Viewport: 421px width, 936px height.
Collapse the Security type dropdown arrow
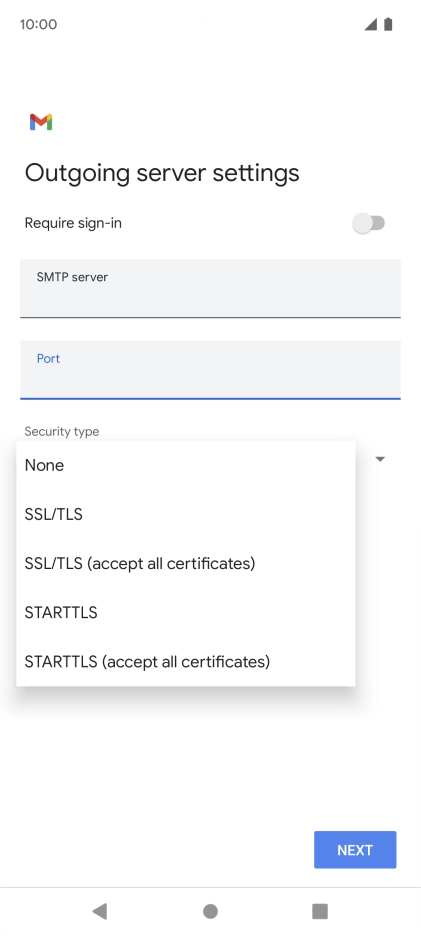click(x=380, y=459)
